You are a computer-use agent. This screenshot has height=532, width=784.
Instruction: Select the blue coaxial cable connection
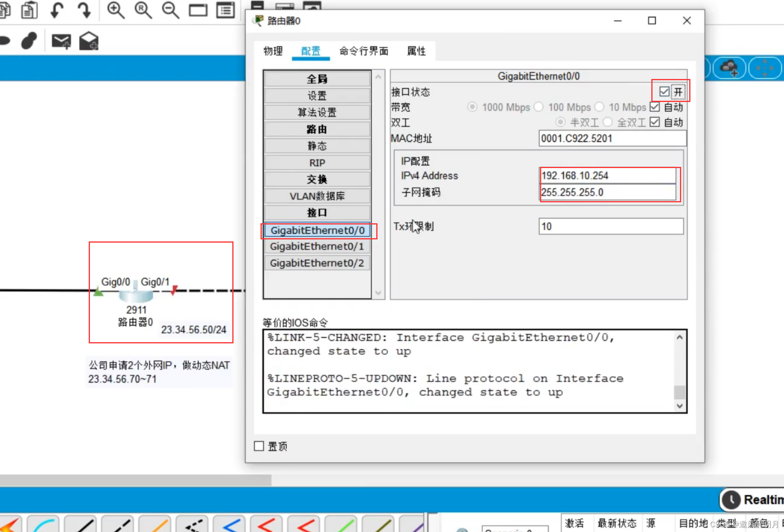pyautogui.click(x=229, y=524)
